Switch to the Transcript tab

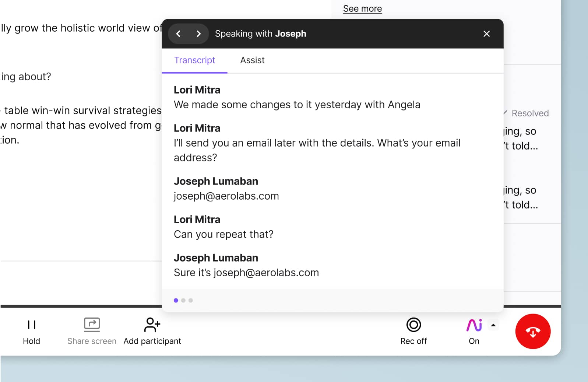point(194,60)
